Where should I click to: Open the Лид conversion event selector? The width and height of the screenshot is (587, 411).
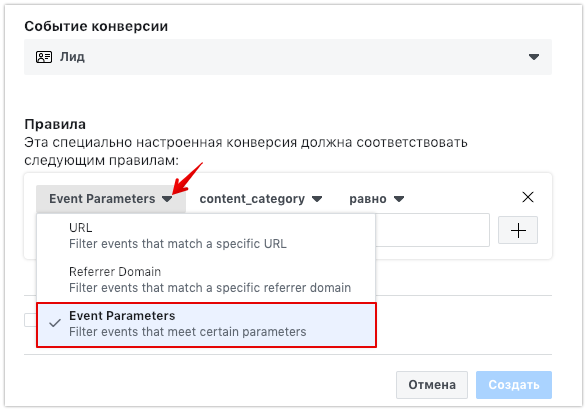(x=288, y=57)
